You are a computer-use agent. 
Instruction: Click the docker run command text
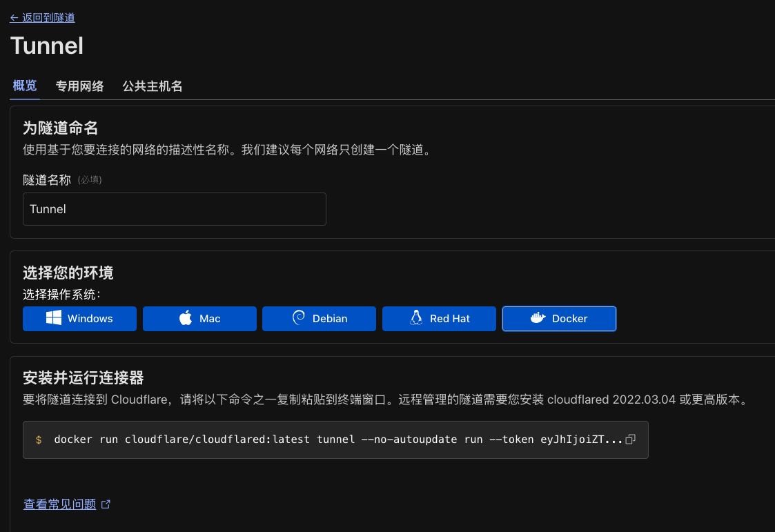(x=338, y=439)
